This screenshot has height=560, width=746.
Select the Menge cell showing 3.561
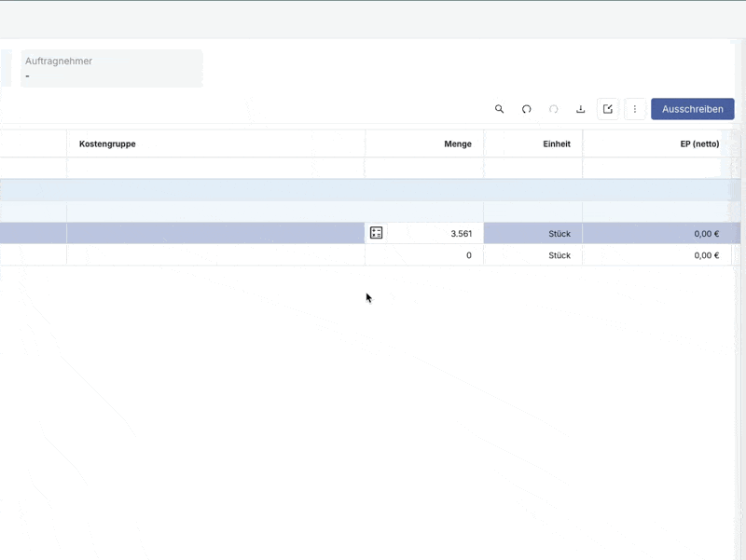coord(438,234)
